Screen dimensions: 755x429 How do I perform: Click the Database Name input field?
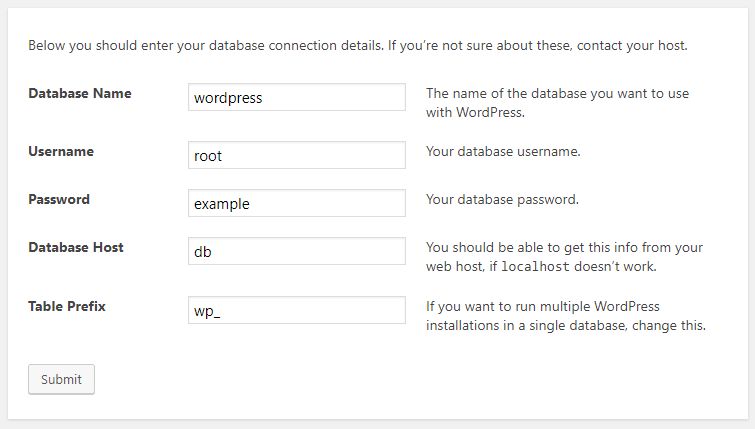(296, 97)
